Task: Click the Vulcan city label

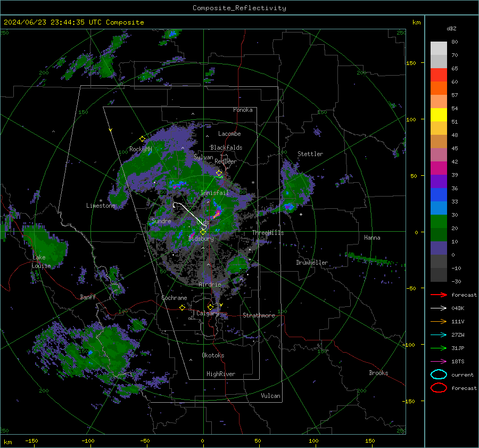Action: point(271,396)
